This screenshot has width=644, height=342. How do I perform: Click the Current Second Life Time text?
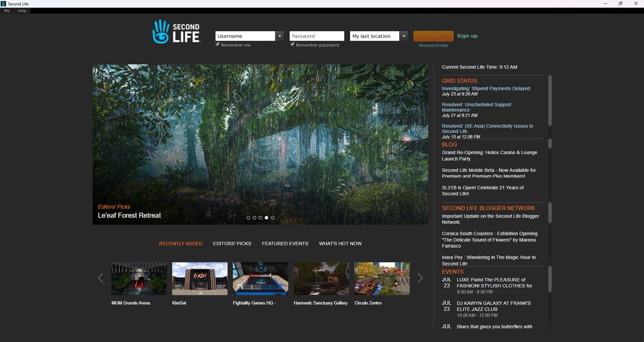pyautogui.click(x=479, y=67)
